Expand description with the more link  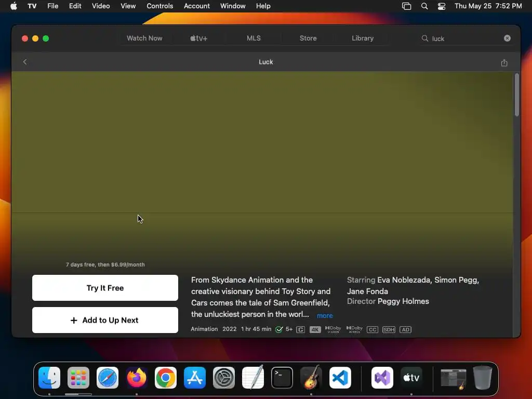(x=325, y=315)
